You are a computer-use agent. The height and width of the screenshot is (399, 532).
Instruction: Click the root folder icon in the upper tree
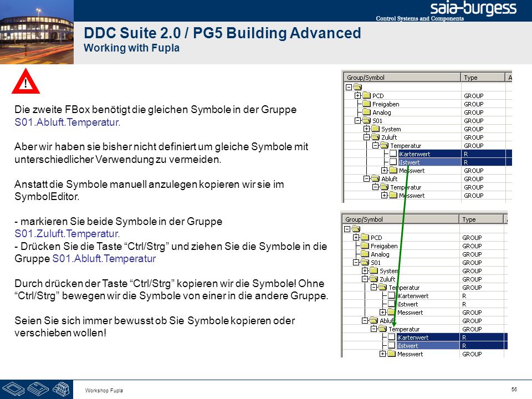tap(357, 87)
